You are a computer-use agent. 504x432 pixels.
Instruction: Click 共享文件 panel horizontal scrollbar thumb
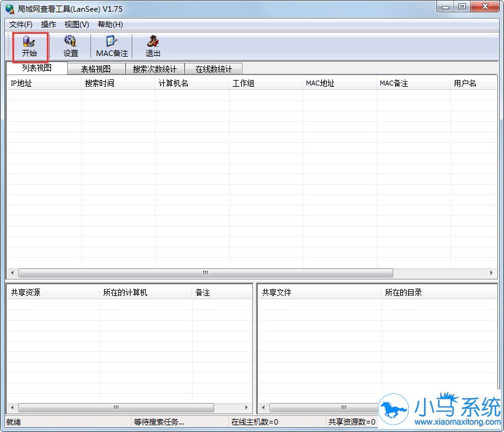click(324, 407)
